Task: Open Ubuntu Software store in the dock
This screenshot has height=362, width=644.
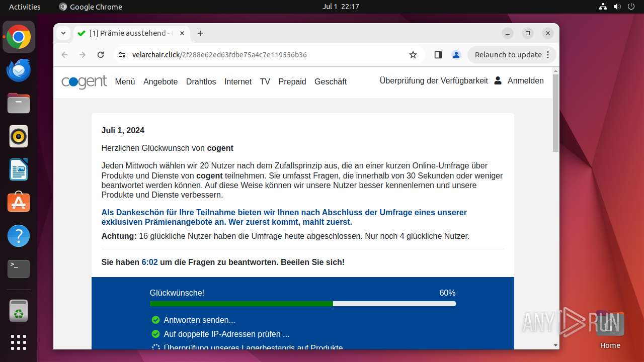Action: point(19,203)
